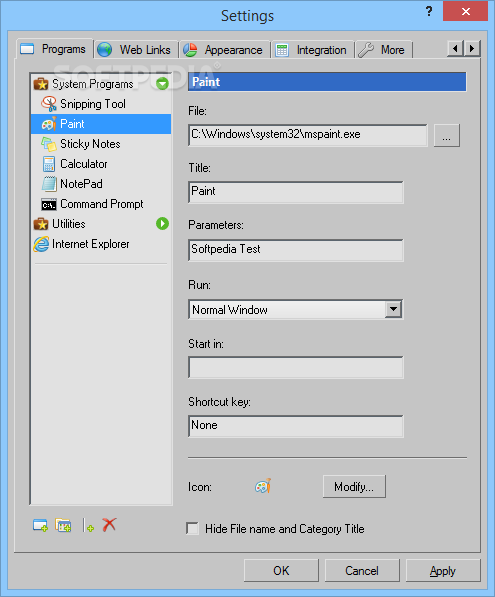Click the Calculator icon
Image resolution: width=495 pixels, height=597 pixels.
pos(49,164)
